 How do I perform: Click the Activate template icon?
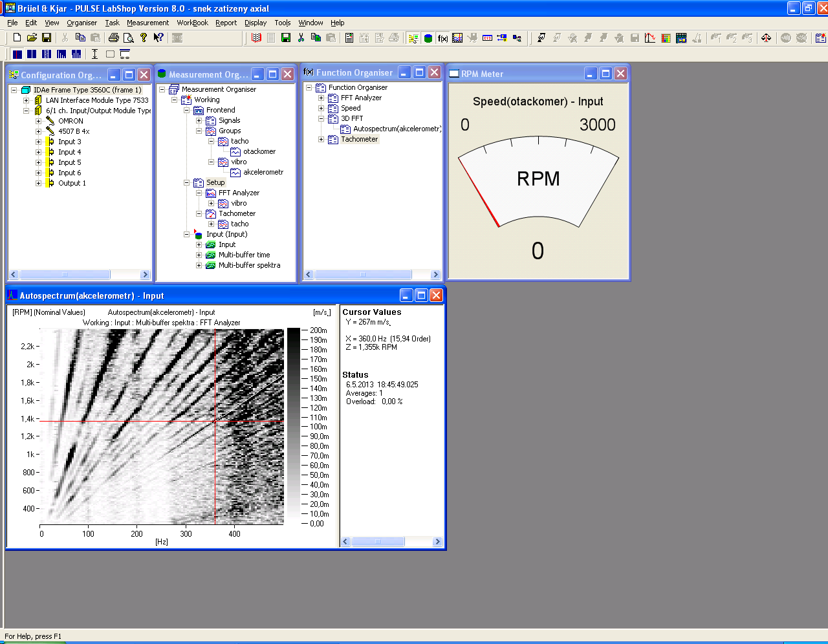[541, 38]
